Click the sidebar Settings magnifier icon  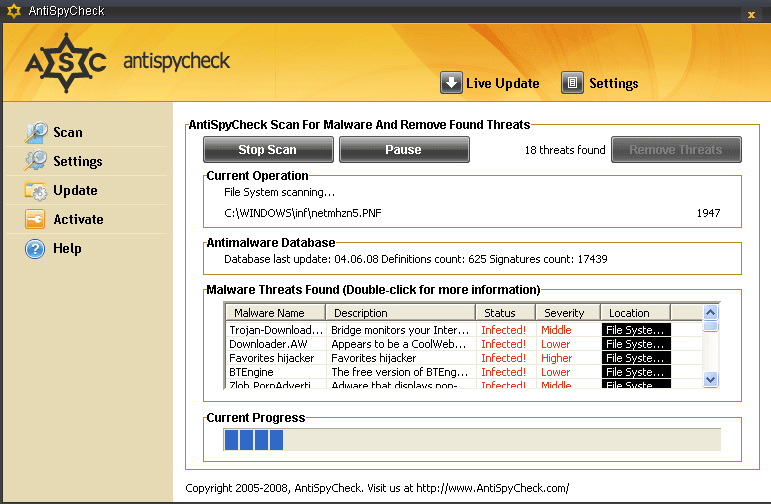pos(36,161)
